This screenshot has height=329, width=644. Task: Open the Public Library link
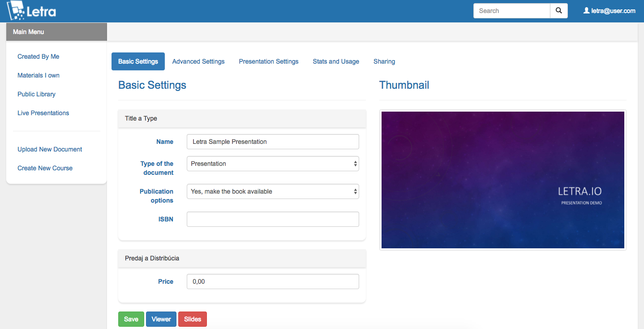[x=36, y=94]
